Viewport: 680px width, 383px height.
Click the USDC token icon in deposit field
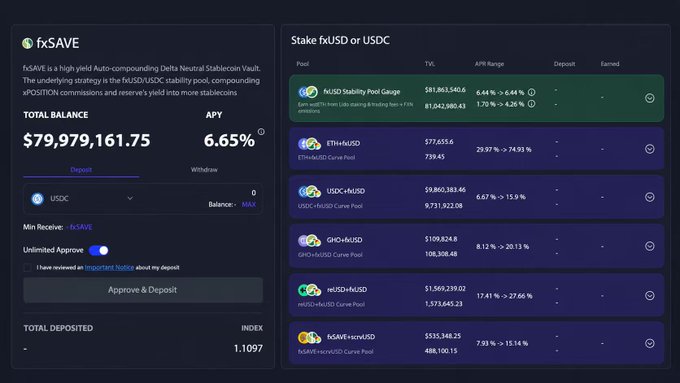pyautogui.click(x=37, y=199)
